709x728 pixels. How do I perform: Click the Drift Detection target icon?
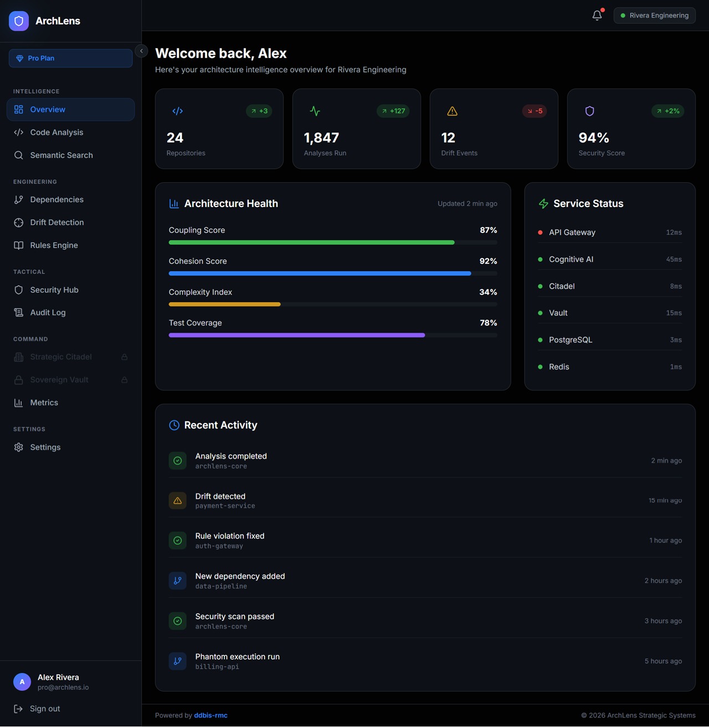click(19, 223)
